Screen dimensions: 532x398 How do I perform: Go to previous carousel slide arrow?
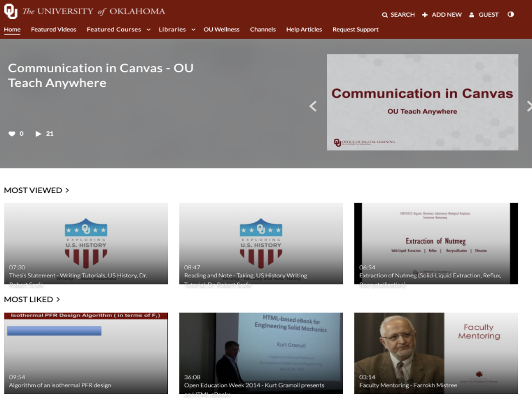point(313,106)
